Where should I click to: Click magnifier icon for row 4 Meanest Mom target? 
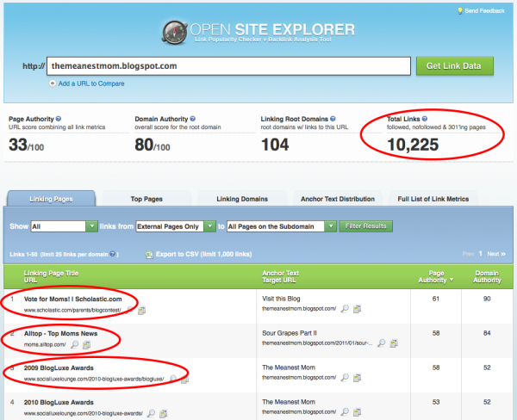345,411
